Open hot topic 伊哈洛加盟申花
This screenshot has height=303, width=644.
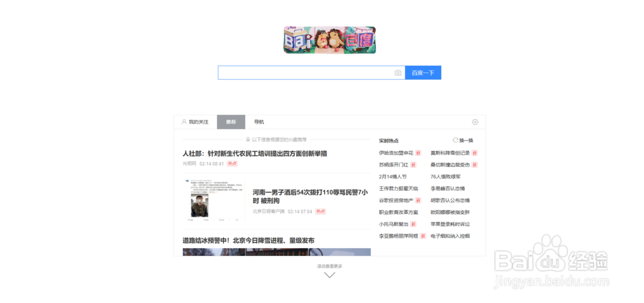[396, 153]
